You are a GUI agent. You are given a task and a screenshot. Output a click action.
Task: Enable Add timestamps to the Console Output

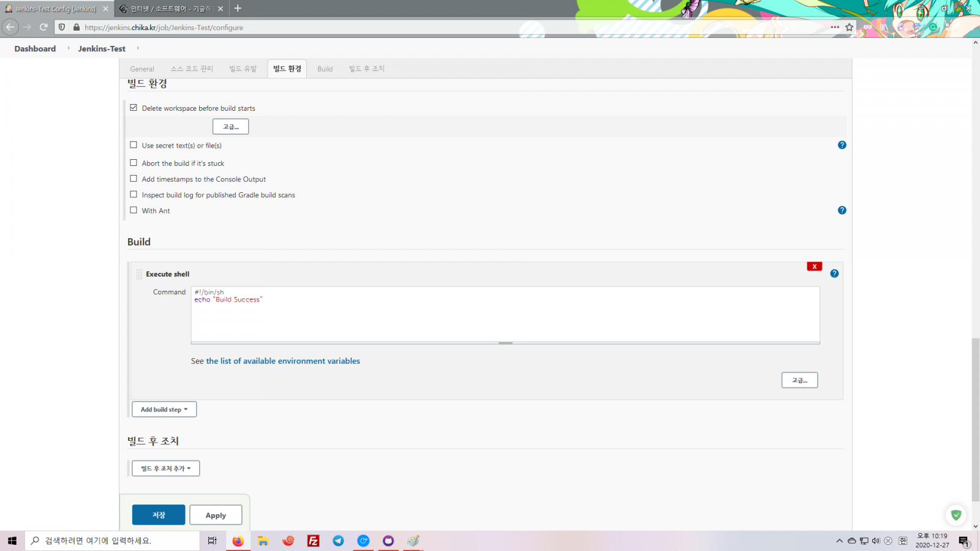tap(134, 179)
